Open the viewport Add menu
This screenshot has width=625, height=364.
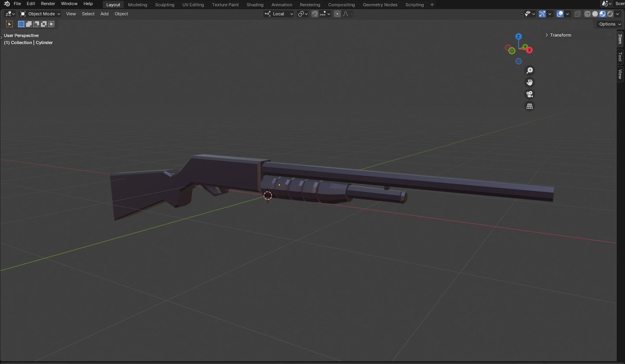pos(105,14)
